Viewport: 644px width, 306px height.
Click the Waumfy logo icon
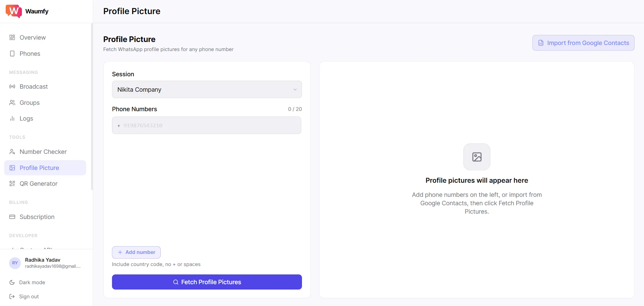pos(14,11)
